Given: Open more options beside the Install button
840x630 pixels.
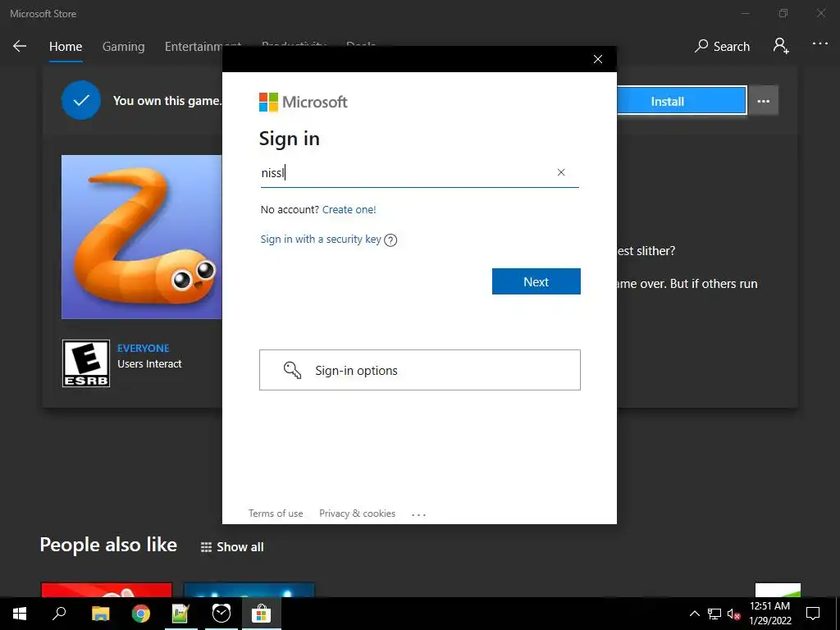Looking at the screenshot, I should click(764, 101).
